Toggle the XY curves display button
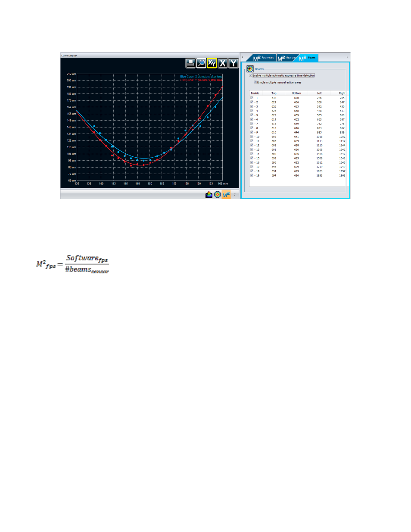Screen dimensions: 411x532 coord(212,63)
